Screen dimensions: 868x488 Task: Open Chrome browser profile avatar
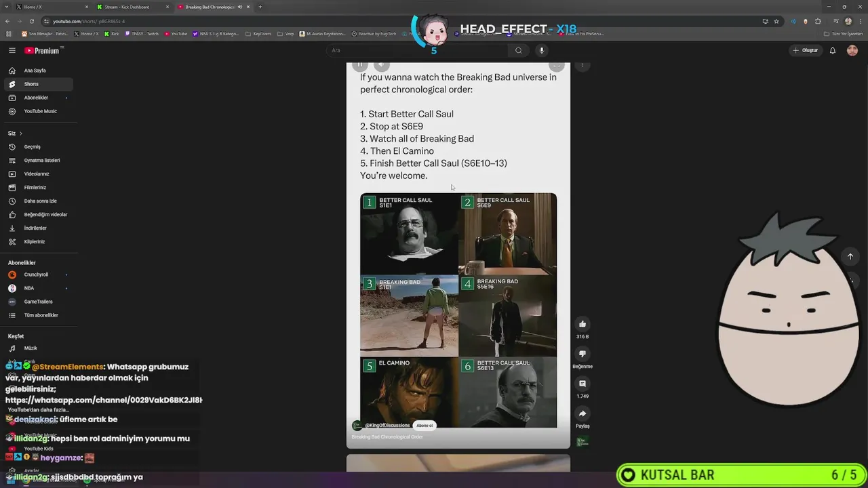coord(848,21)
